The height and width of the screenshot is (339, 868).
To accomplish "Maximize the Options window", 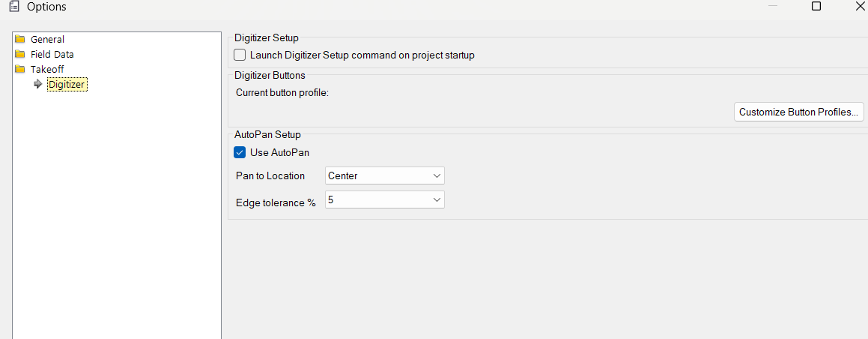I will [816, 7].
